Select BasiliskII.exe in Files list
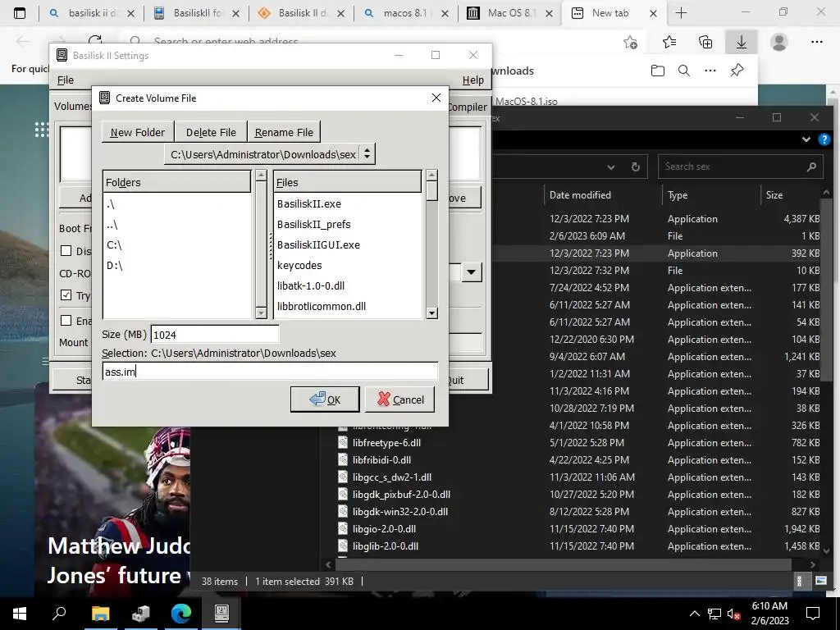 309,203
